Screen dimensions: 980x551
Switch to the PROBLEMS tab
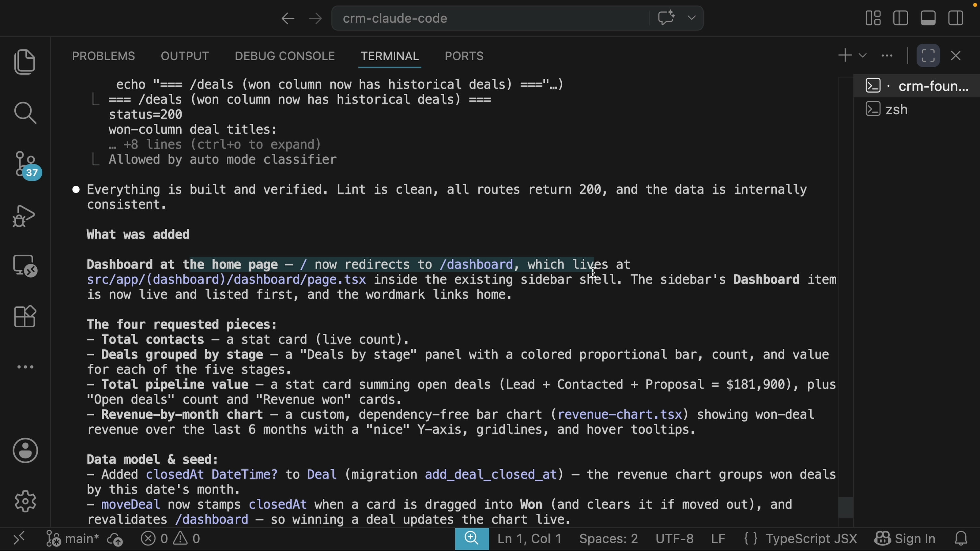click(x=104, y=56)
